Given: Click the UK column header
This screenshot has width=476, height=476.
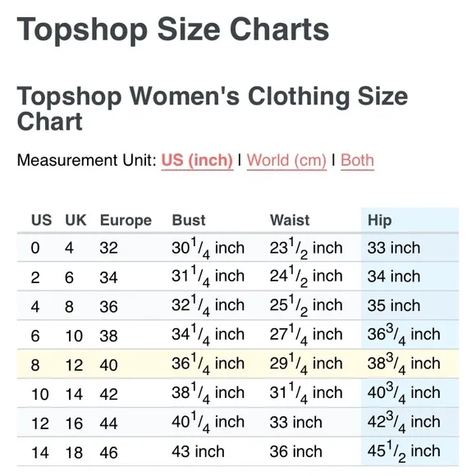Looking at the screenshot, I should coord(76,220).
